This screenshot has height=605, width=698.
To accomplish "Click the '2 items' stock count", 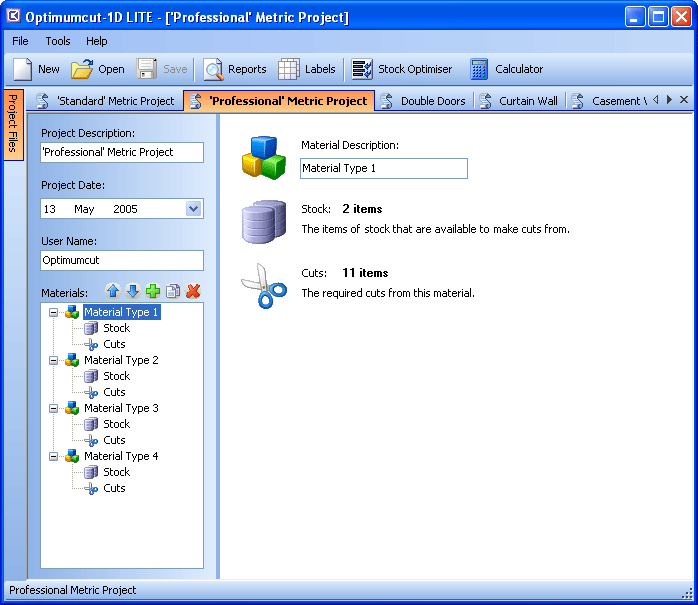I will (362, 209).
